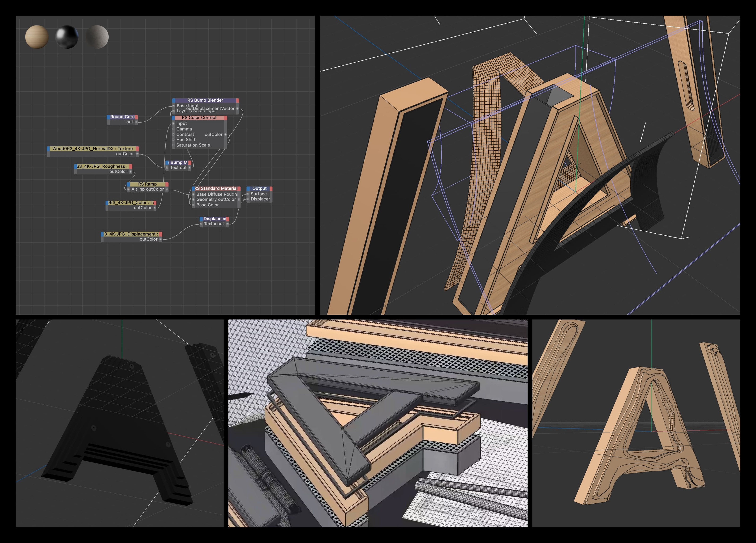Image resolution: width=756 pixels, height=543 pixels.
Task: Select the glossy black material sphere
Action: tap(67, 37)
